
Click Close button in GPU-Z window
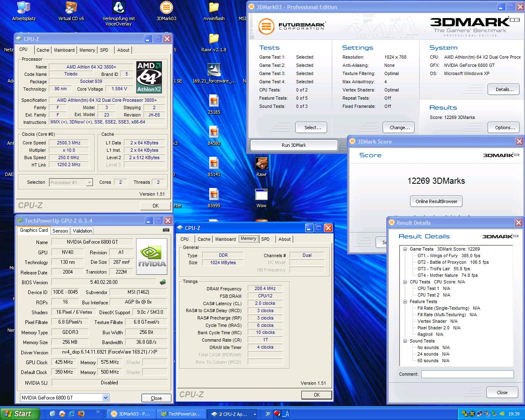click(x=156, y=398)
